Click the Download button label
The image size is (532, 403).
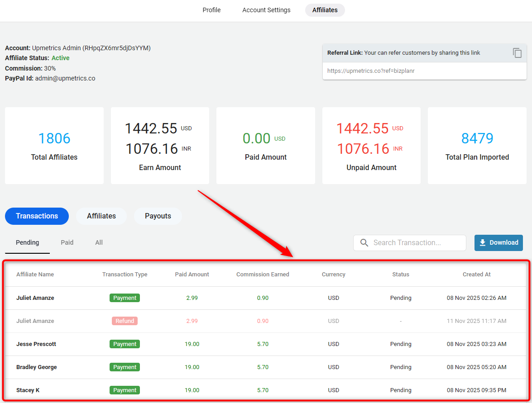tap(504, 243)
